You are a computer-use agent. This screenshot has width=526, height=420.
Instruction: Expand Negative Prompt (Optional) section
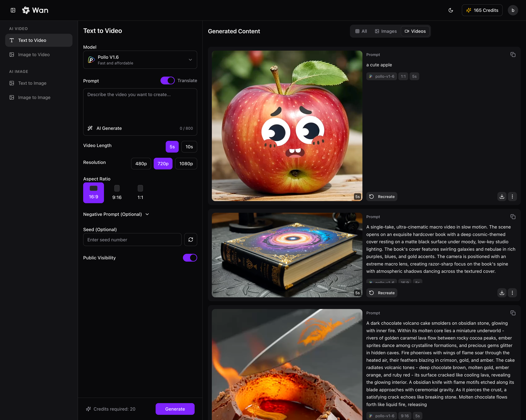tap(116, 214)
